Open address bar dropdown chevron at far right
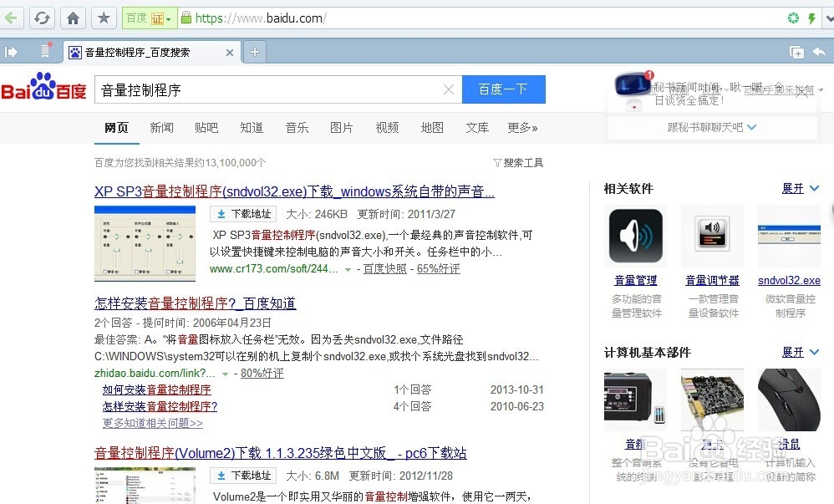Viewport: 834px width, 504px height. 829,18
